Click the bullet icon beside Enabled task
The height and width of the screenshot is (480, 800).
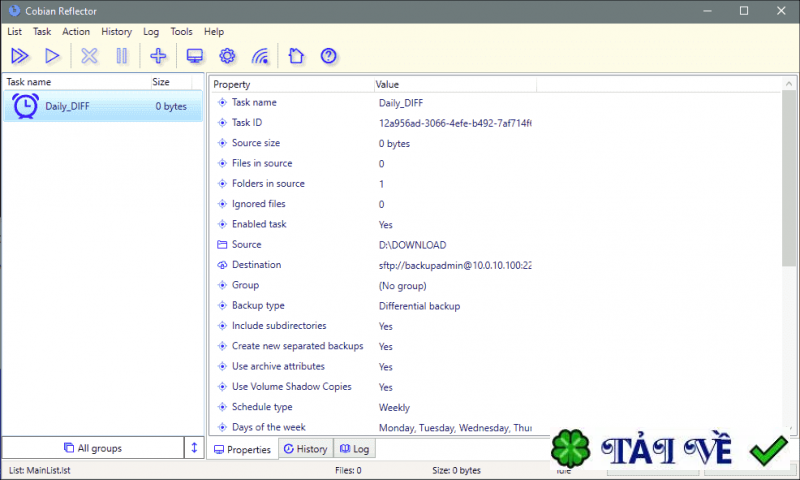222,224
